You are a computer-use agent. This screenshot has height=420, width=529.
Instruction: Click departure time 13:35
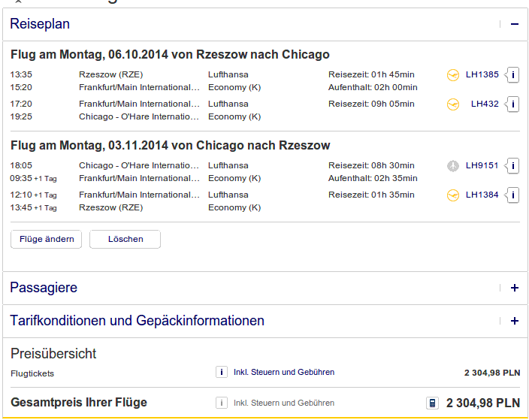pos(21,74)
